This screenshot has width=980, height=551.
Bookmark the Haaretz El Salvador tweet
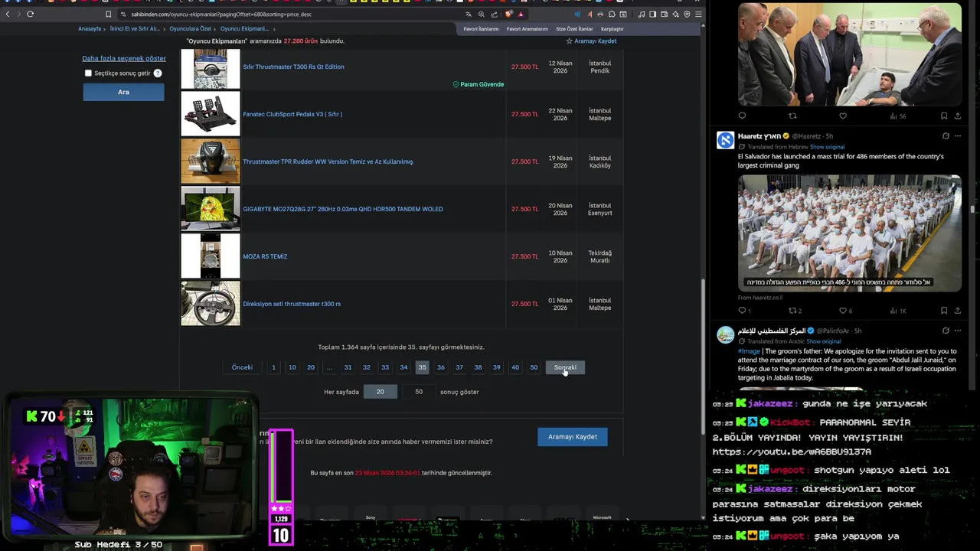(944, 311)
